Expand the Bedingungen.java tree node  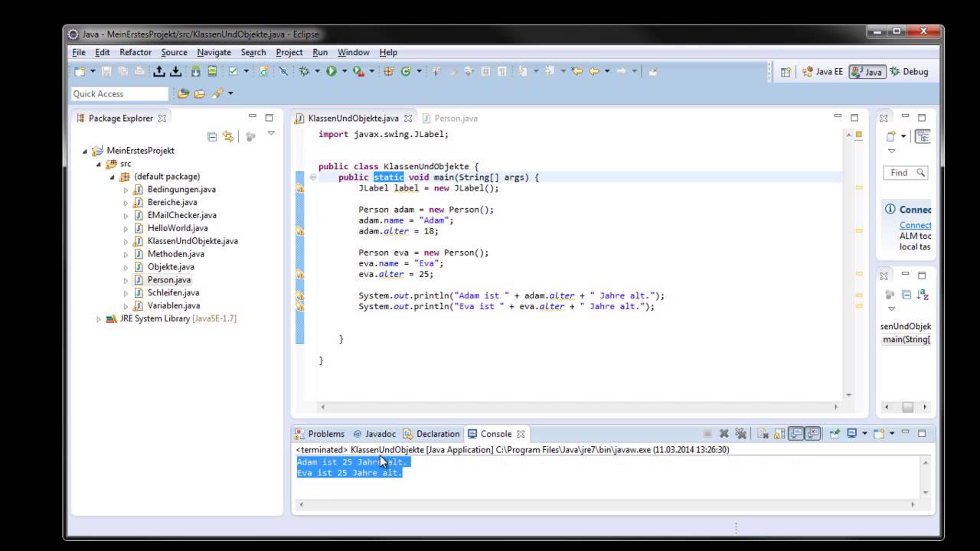(x=126, y=190)
